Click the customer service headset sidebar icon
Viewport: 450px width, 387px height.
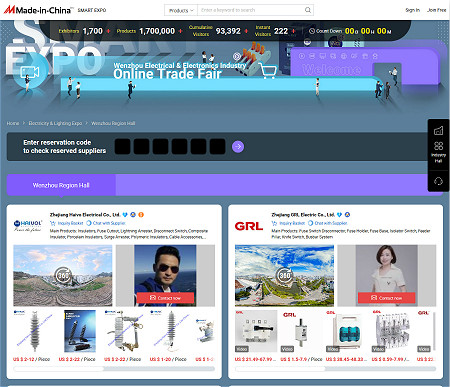click(x=438, y=181)
